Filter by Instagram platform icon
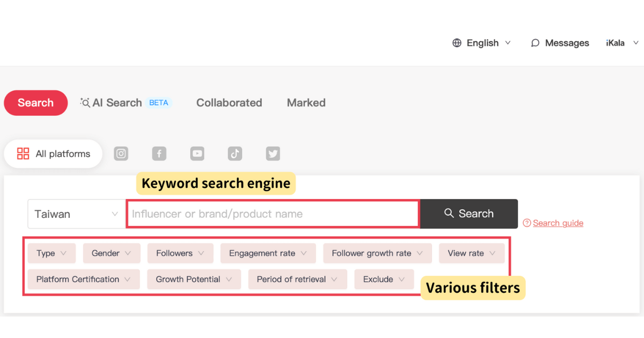 tap(121, 154)
